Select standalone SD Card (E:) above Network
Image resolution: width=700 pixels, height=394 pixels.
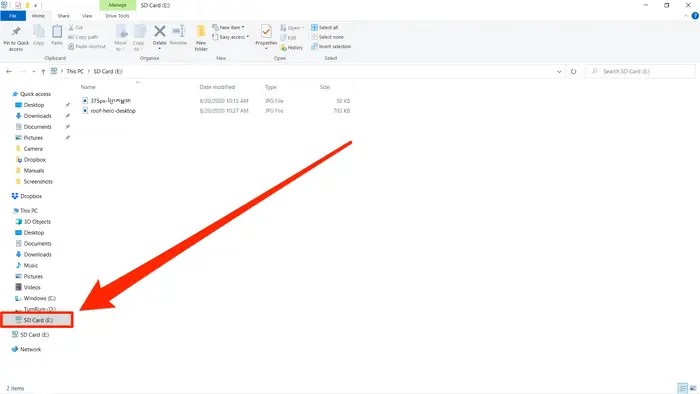coord(34,335)
